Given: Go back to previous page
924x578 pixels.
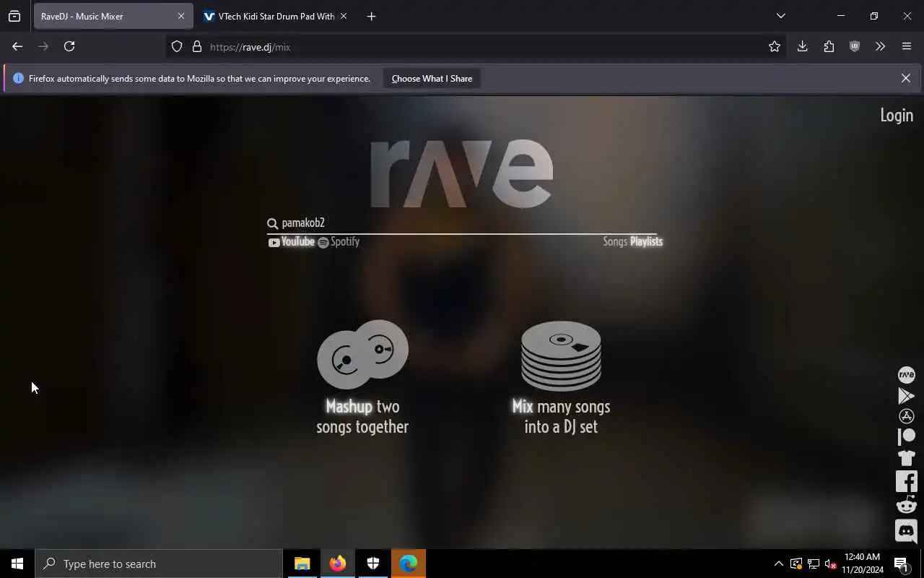Looking at the screenshot, I should [17, 47].
